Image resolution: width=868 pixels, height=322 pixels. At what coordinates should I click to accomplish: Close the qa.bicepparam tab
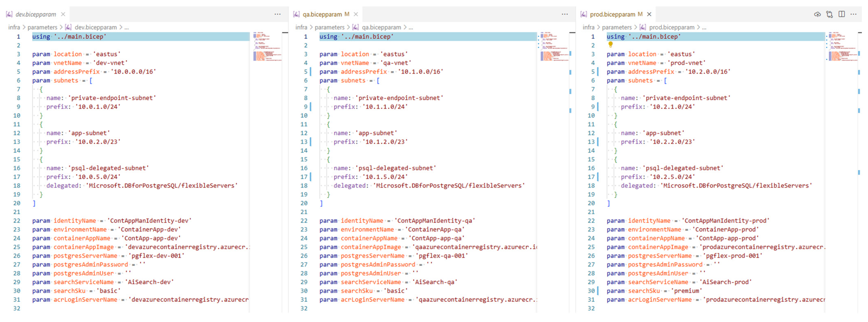coord(356,14)
